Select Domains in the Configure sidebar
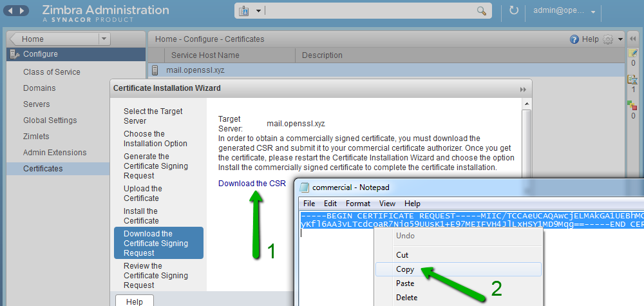 coord(39,88)
